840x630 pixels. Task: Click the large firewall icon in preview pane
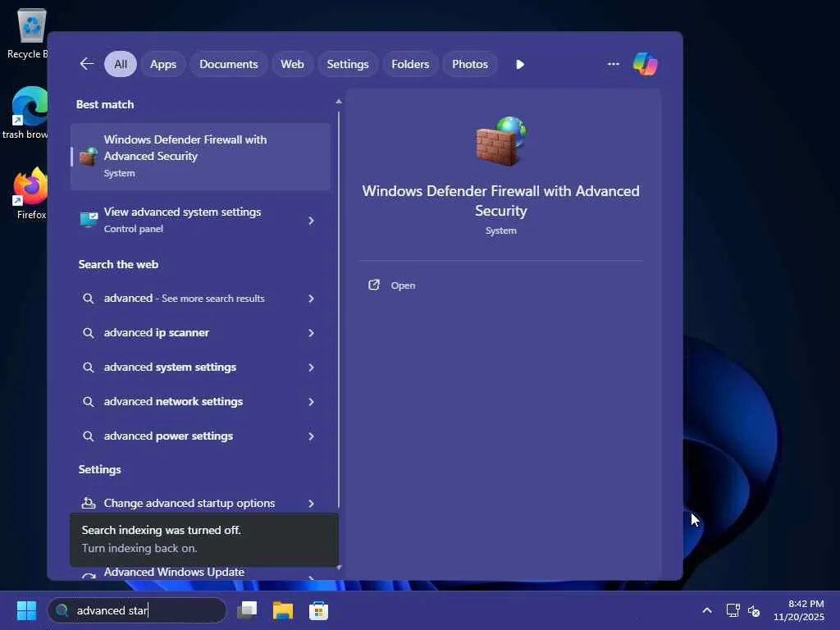[x=501, y=141]
